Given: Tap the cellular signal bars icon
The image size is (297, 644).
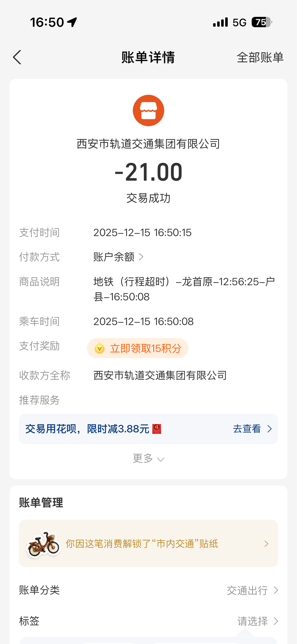Looking at the screenshot, I should point(220,22).
